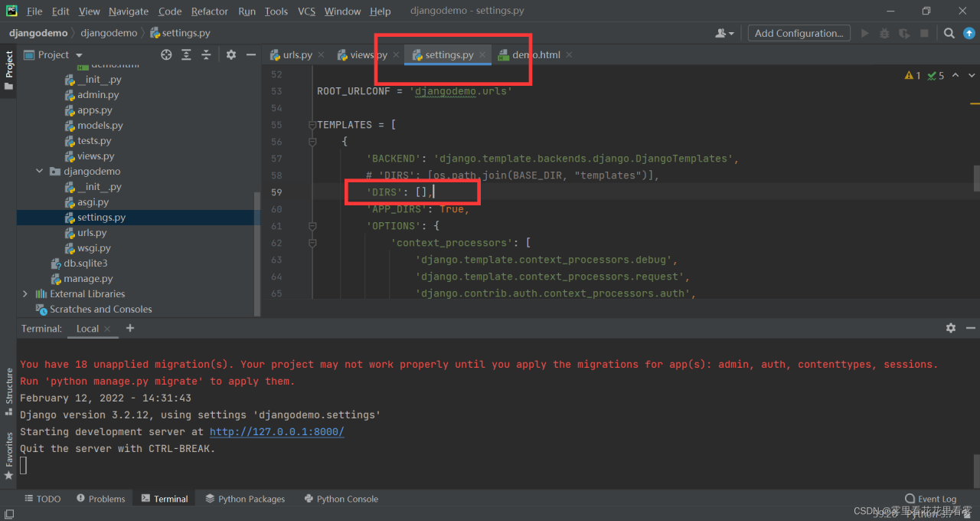Fold the 'OPTIONS' block at line 61

coord(312,226)
